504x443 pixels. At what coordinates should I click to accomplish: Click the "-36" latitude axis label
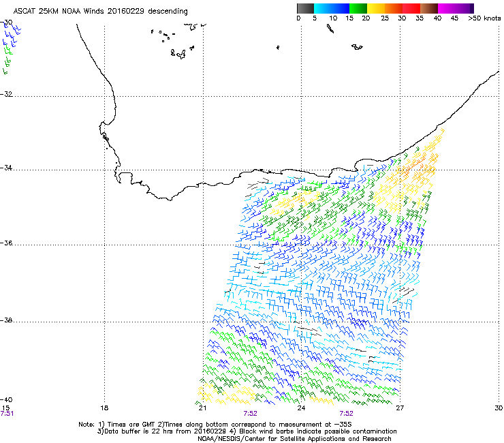pos(7,243)
